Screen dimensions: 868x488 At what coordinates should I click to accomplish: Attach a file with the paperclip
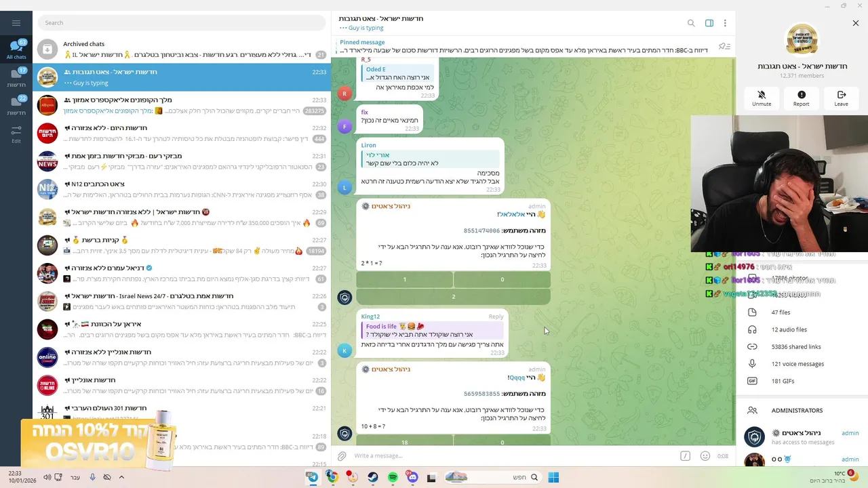342,456
